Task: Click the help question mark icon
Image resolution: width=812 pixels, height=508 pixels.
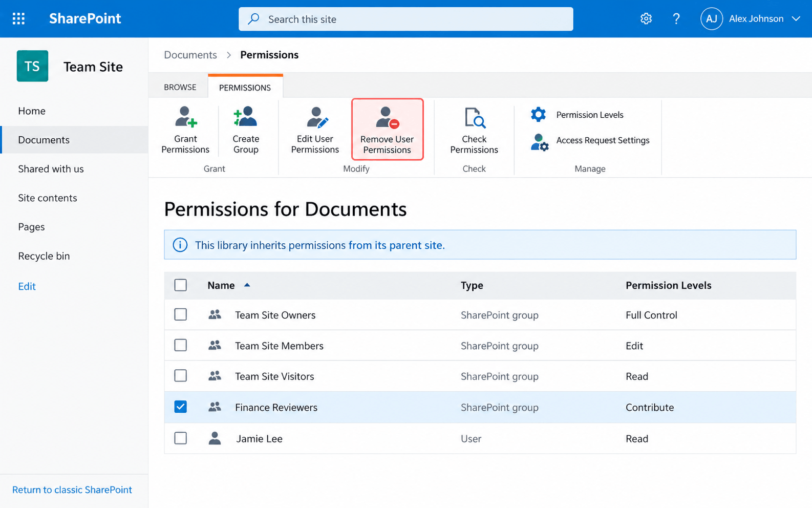Action: tap(676, 19)
